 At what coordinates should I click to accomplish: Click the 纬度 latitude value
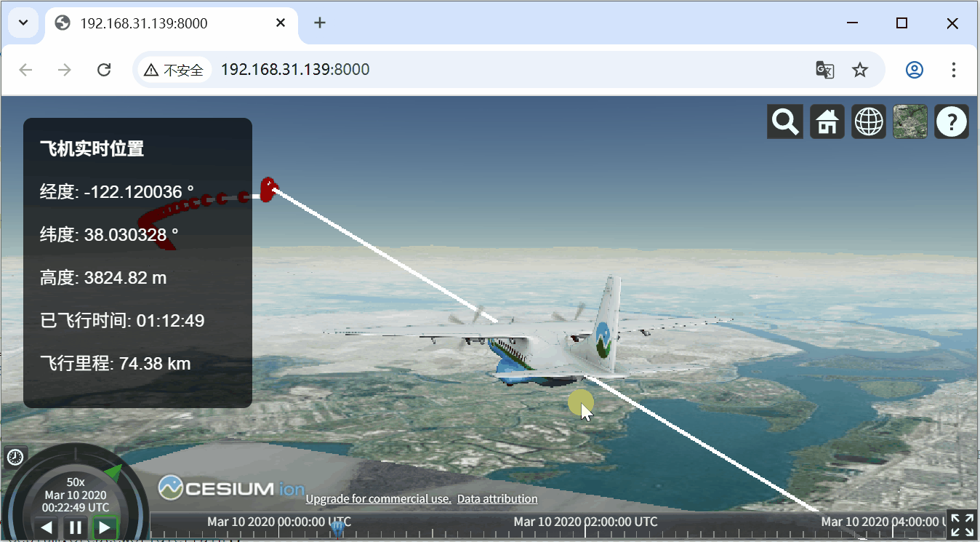click(132, 235)
